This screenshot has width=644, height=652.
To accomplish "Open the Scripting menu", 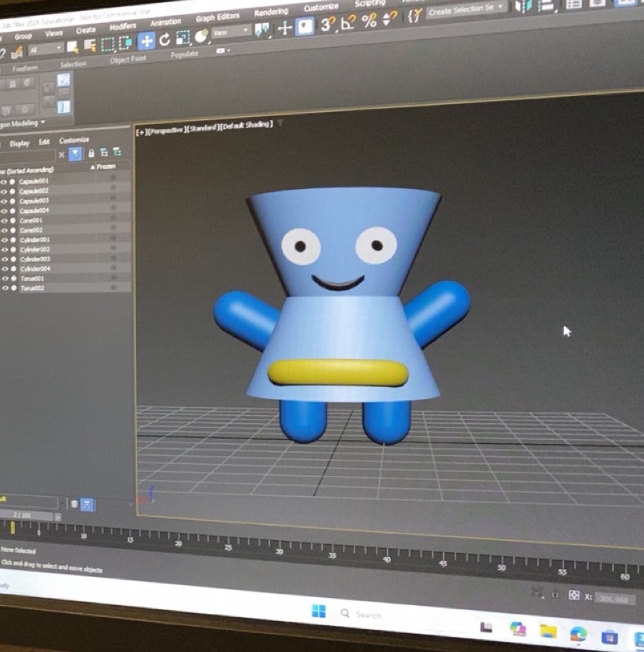I will (370, 4).
